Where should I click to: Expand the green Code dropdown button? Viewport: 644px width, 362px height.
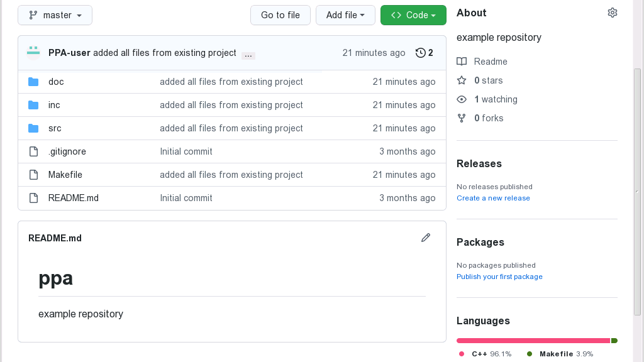pyautogui.click(x=413, y=15)
